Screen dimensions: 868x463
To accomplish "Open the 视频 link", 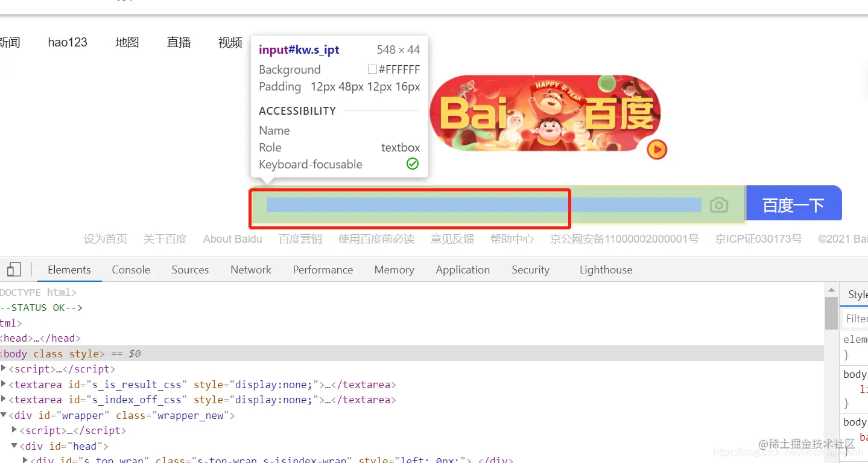I will click(x=230, y=42).
